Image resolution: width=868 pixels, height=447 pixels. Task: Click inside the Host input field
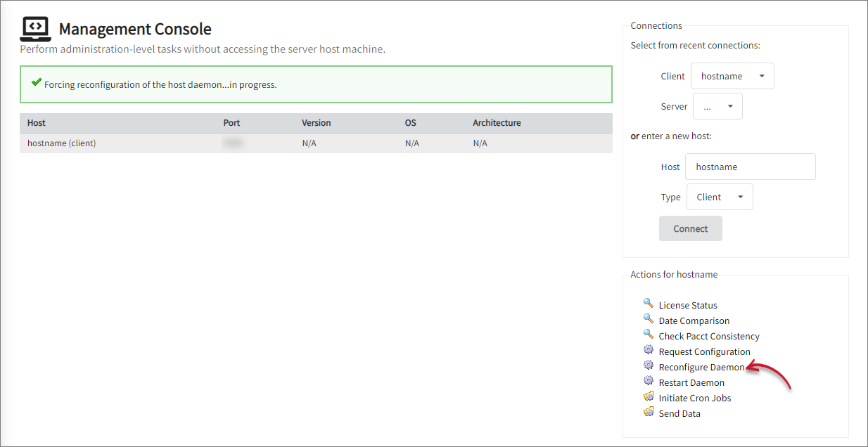coord(750,166)
